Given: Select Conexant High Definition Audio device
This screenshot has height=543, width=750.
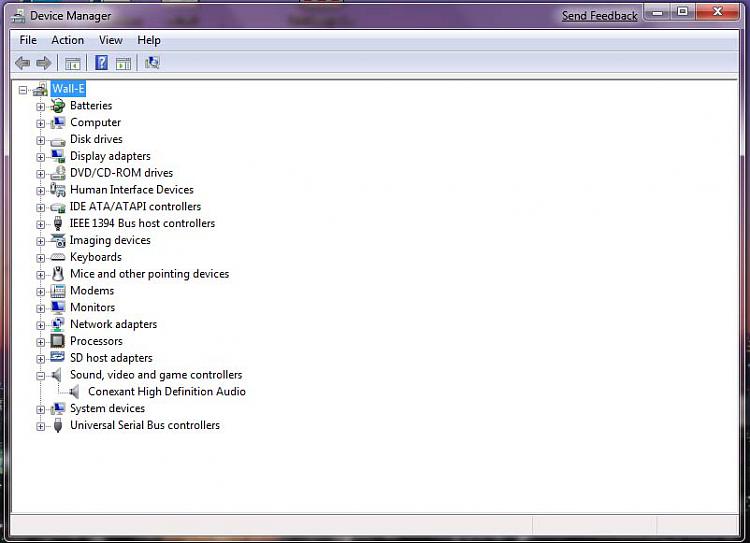Looking at the screenshot, I should [x=167, y=391].
